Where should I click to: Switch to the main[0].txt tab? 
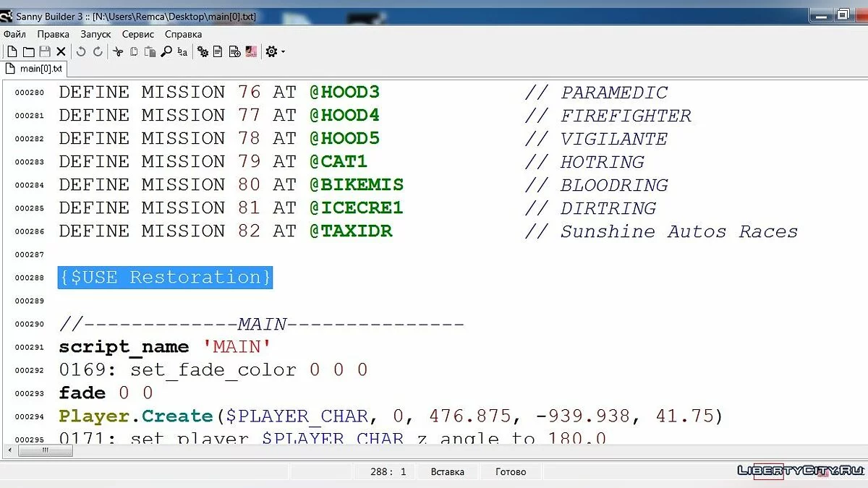(35, 69)
